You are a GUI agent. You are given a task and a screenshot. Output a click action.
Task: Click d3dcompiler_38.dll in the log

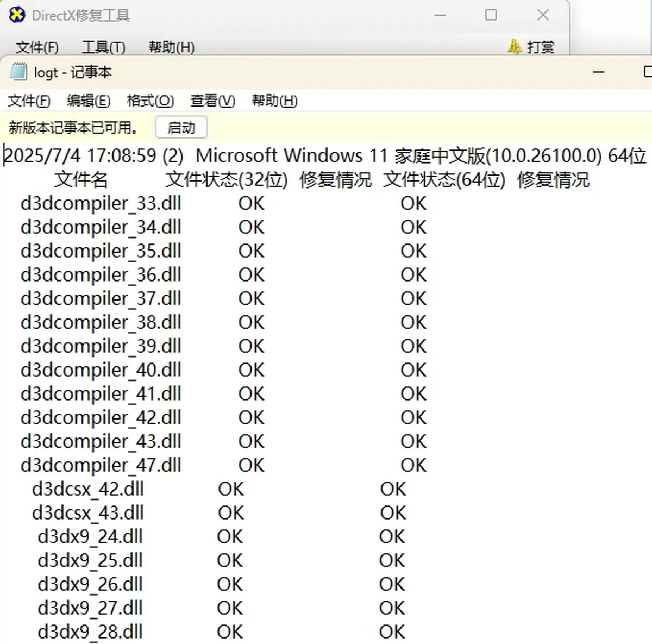click(x=101, y=322)
